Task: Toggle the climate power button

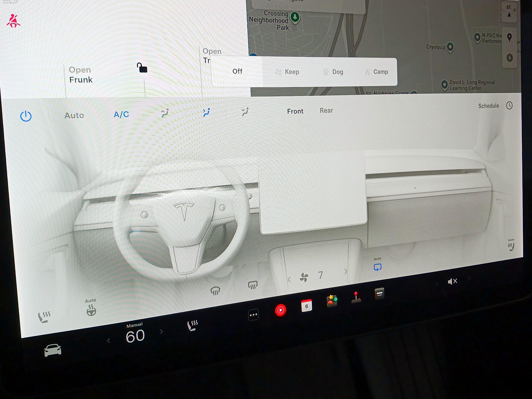Action: (x=26, y=116)
